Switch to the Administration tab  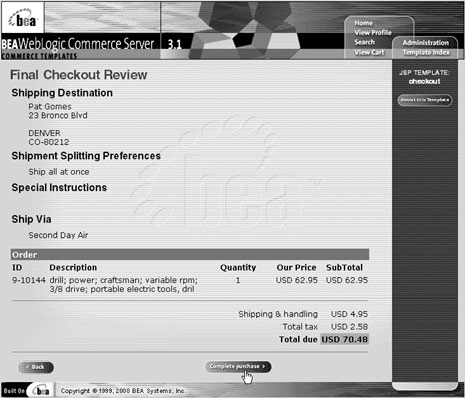[x=425, y=43]
